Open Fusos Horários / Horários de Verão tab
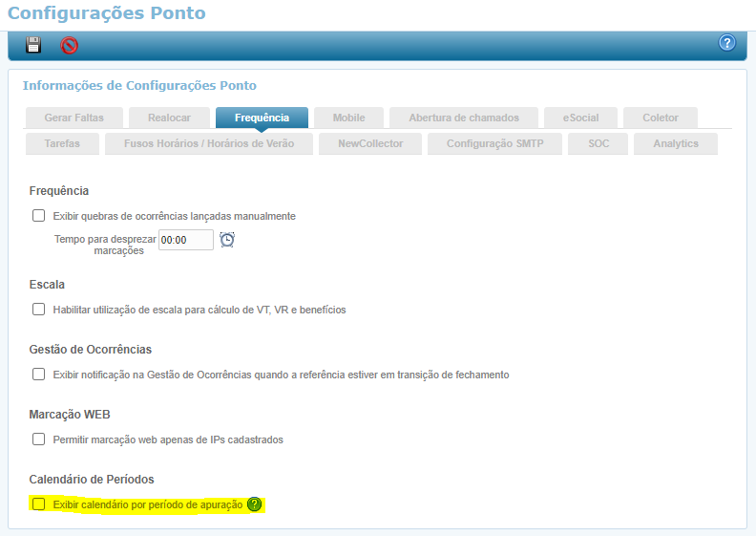756x536 pixels. [x=208, y=143]
